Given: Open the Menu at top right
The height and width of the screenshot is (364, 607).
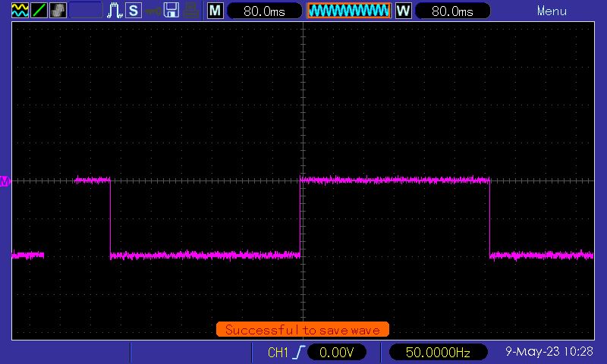Looking at the screenshot, I should [x=552, y=11].
